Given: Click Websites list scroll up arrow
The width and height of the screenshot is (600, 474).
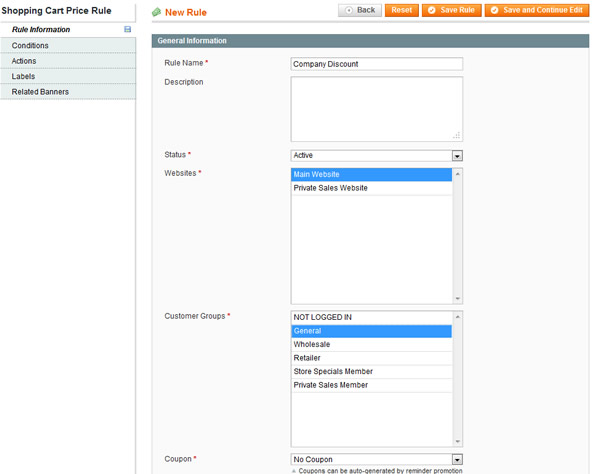Looking at the screenshot, I should coord(457,174).
